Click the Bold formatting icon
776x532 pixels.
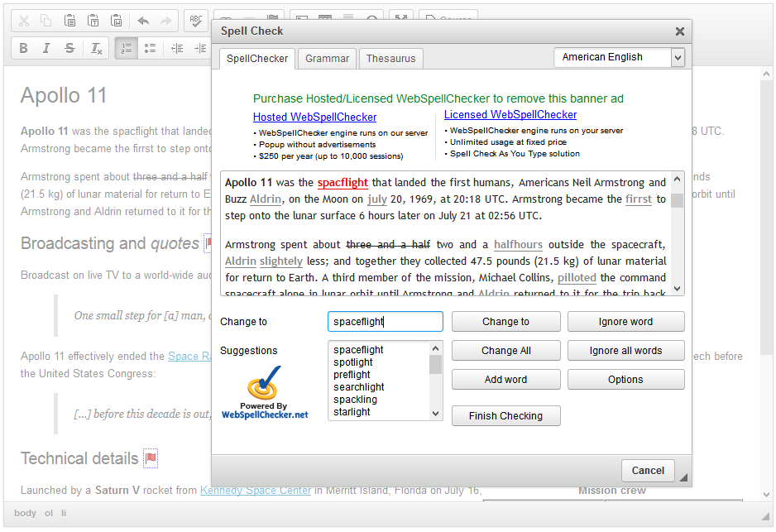coord(24,48)
